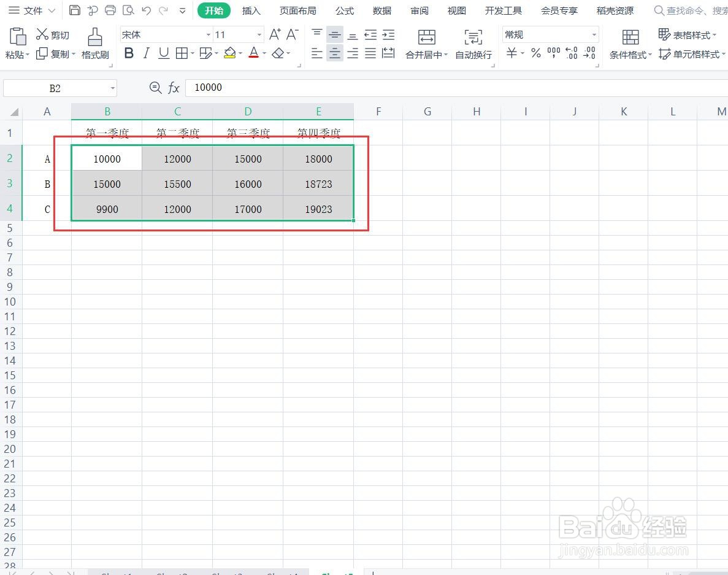Open the Table Style (表格样式) dropdown
The image size is (728, 575).
(x=688, y=35)
